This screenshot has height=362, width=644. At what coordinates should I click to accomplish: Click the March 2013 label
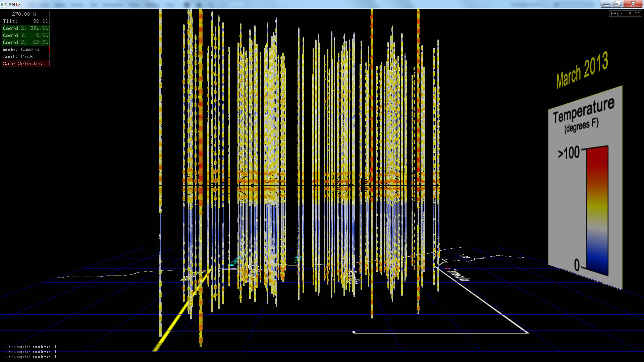pyautogui.click(x=582, y=70)
